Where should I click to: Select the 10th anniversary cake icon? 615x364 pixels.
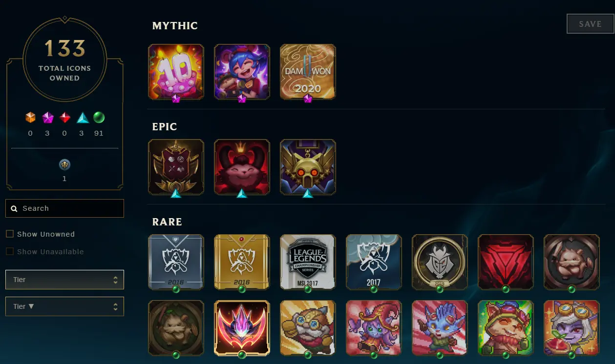(176, 72)
